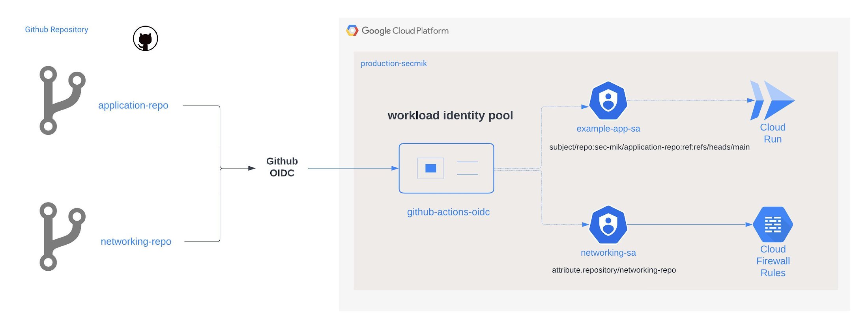The height and width of the screenshot is (329, 868).
Task: Click the 'application-repo' label
Action: [x=133, y=105]
